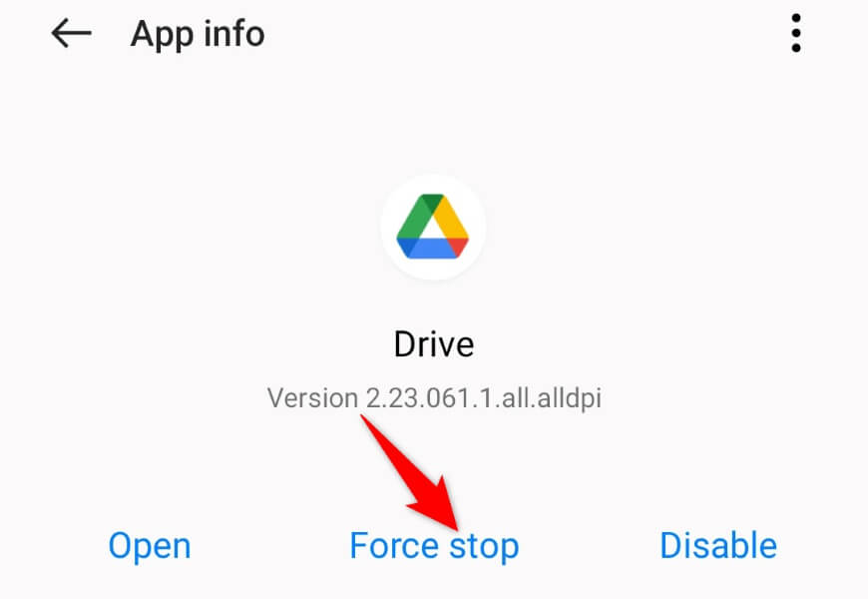Viewport: 868px width, 599px height.
Task: Click the word "Version" under Drive
Action: pyautogui.click(x=312, y=398)
